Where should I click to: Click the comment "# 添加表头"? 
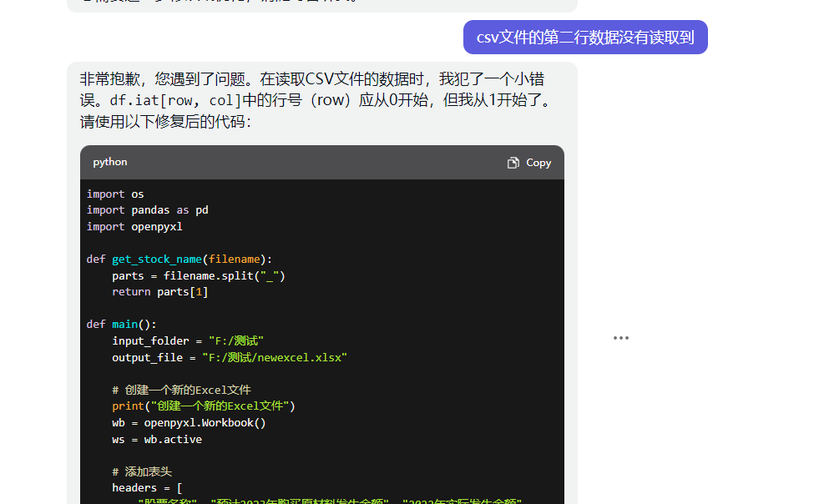tap(142, 471)
